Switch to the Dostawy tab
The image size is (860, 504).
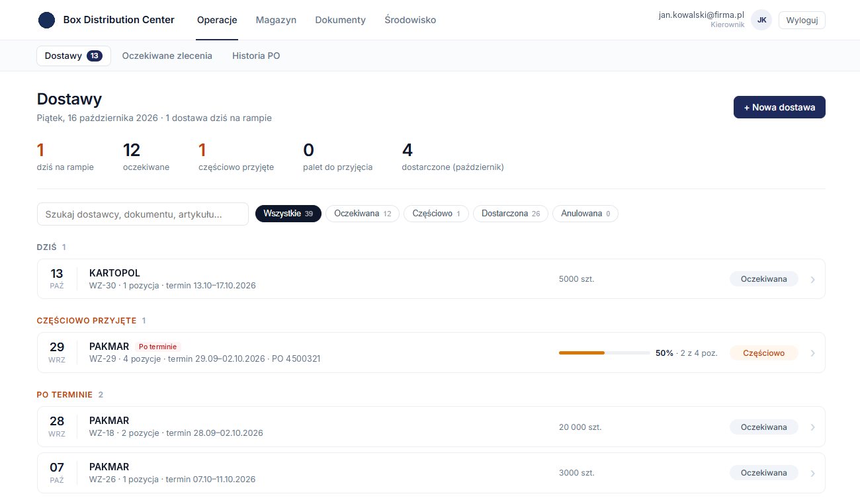(x=73, y=56)
